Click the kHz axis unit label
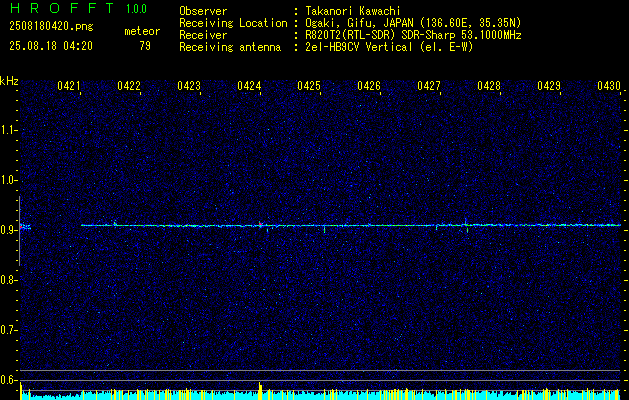This screenshot has width=629, height=400. (x=9, y=81)
